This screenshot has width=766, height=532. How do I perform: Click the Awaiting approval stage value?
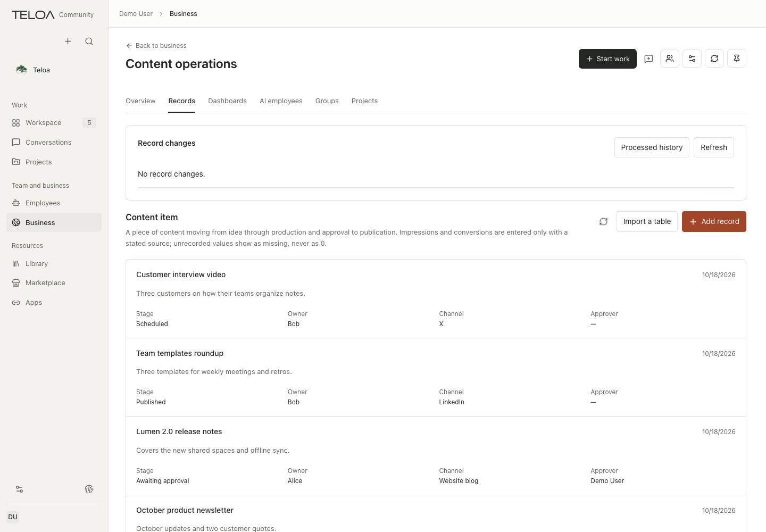(x=163, y=481)
